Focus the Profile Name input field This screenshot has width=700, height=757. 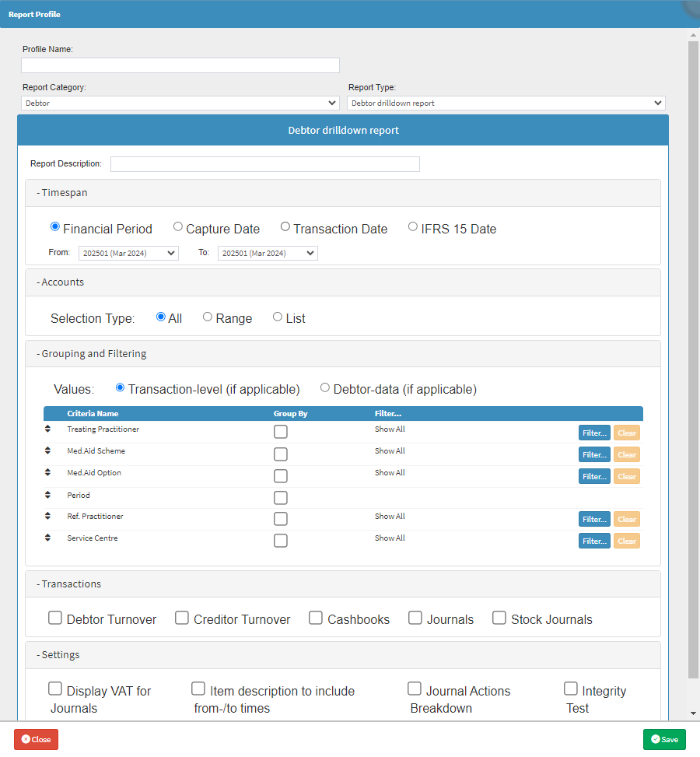[180, 65]
